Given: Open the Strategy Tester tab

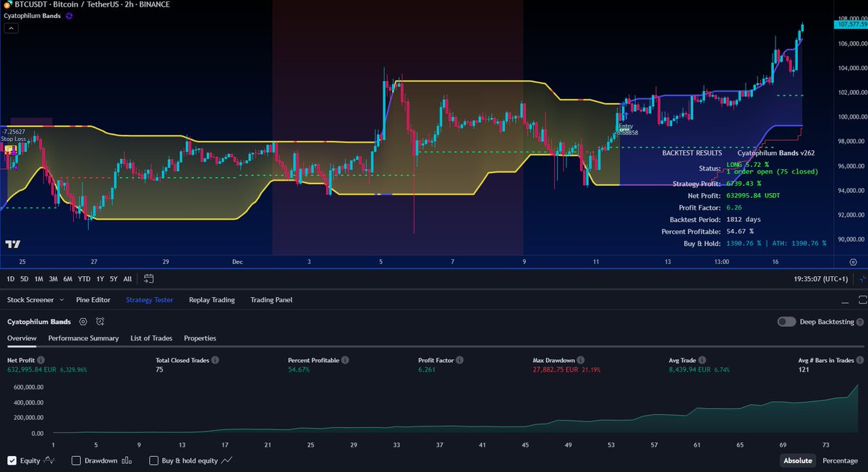Looking at the screenshot, I should 150,300.
